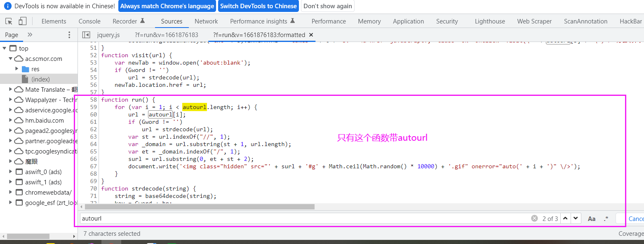Image resolution: width=644 pixels, height=244 pixels.
Task: Click the code editor horizontal scrollbar
Action: point(200,207)
